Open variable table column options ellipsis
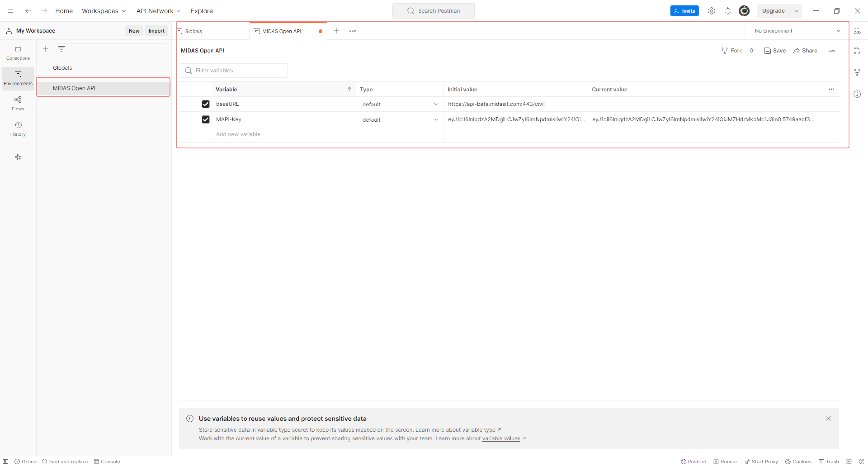The height and width of the screenshot is (467, 868). coord(831,89)
